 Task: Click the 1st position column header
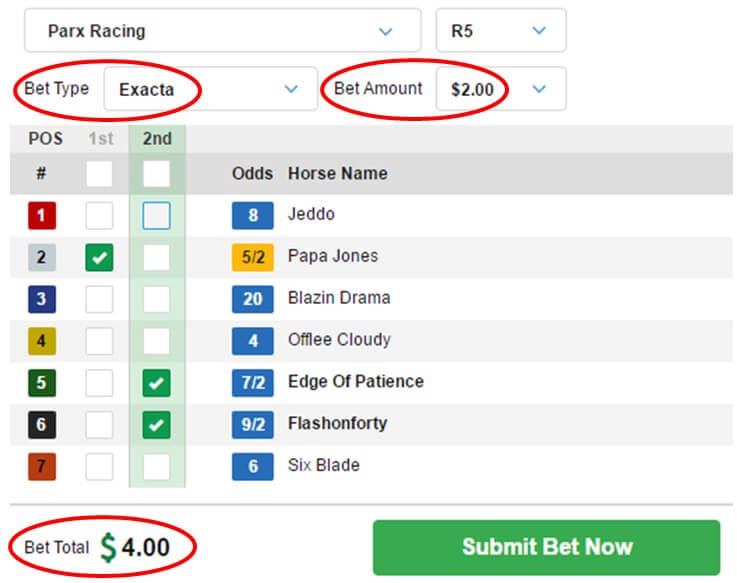(x=99, y=139)
